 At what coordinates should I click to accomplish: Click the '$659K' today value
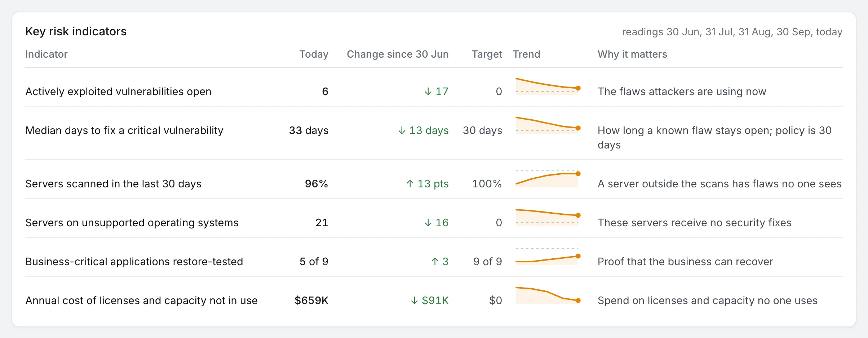[x=311, y=301]
